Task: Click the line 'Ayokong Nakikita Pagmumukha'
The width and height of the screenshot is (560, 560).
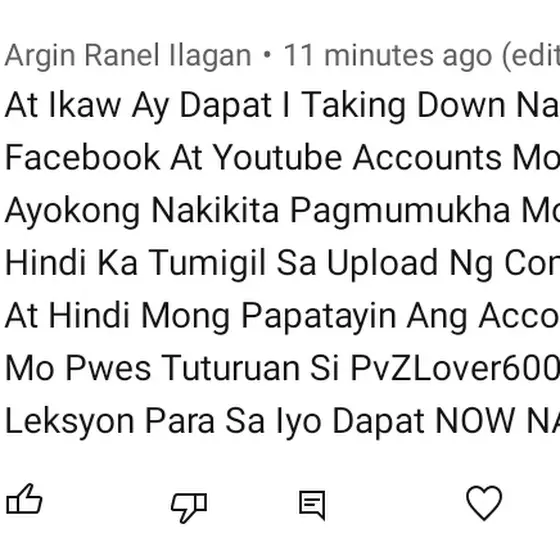Action: click(x=282, y=211)
